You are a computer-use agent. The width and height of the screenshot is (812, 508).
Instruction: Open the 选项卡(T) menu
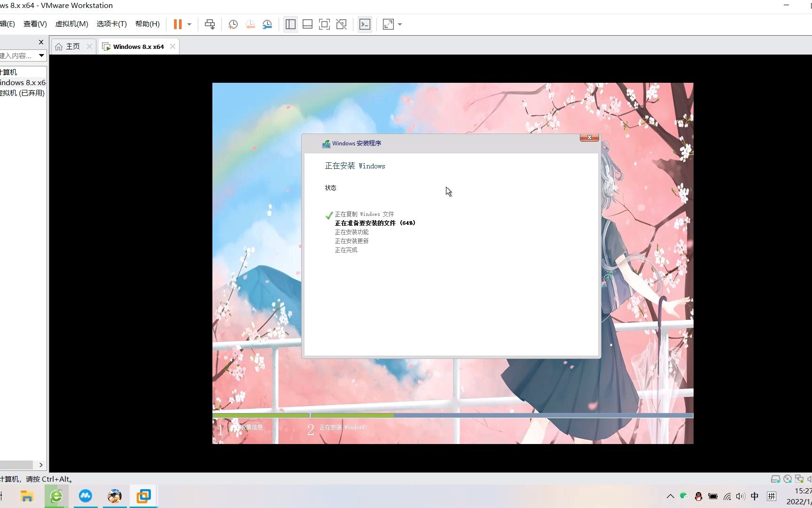tap(112, 24)
